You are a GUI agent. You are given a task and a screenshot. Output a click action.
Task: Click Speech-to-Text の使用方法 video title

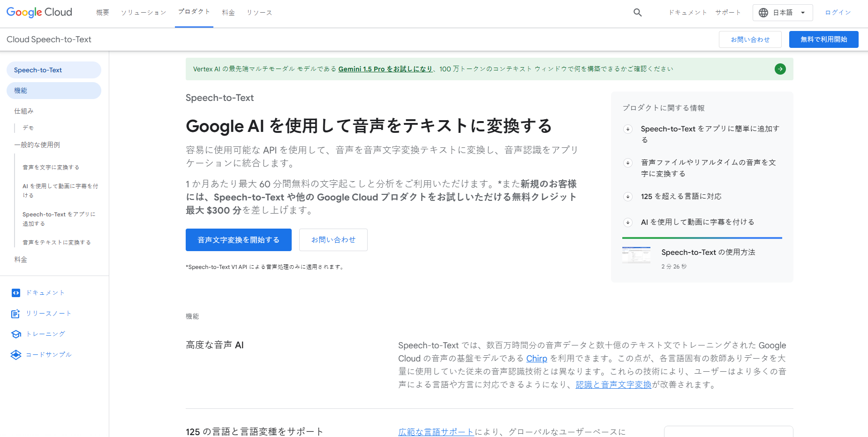click(x=708, y=253)
